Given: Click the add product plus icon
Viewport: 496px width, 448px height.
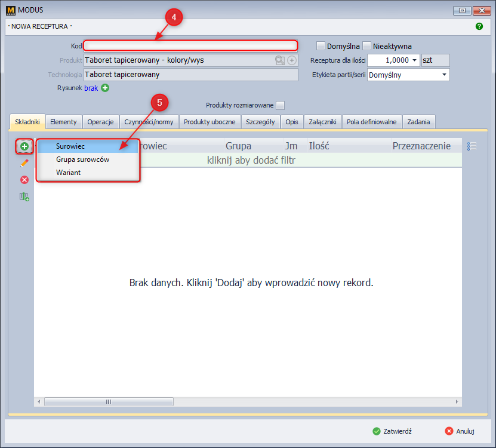Looking at the screenshot, I should click(292, 60).
